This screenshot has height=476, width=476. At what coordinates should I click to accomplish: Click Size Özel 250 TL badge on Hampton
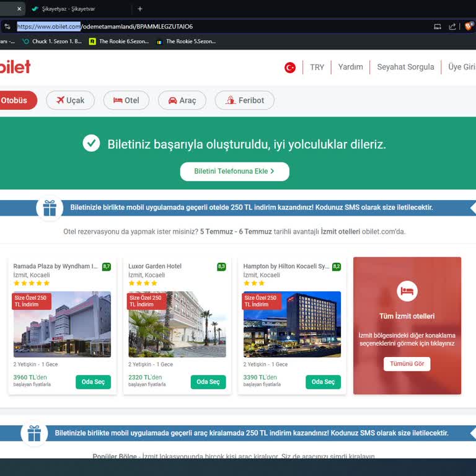pyautogui.click(x=262, y=301)
